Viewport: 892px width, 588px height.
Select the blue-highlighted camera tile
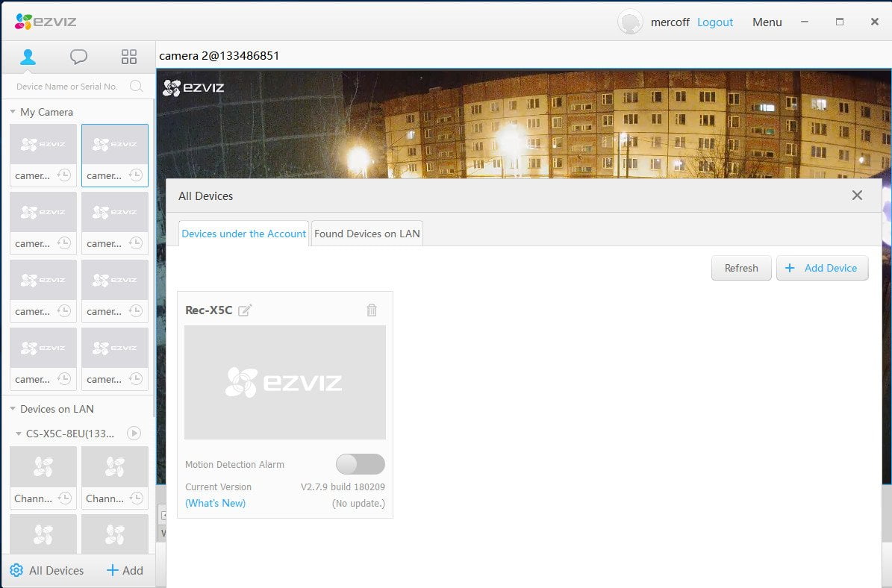point(115,155)
